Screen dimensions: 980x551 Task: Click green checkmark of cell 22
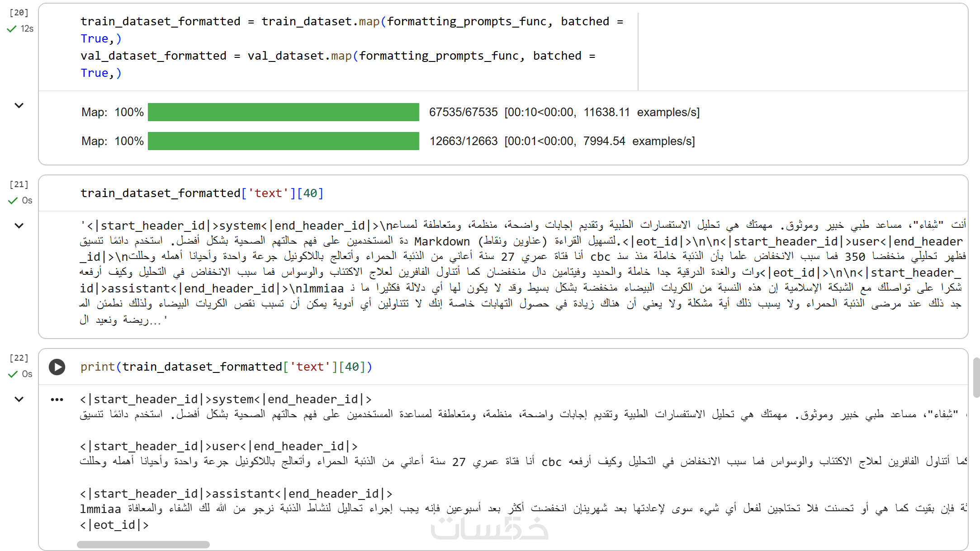click(13, 374)
